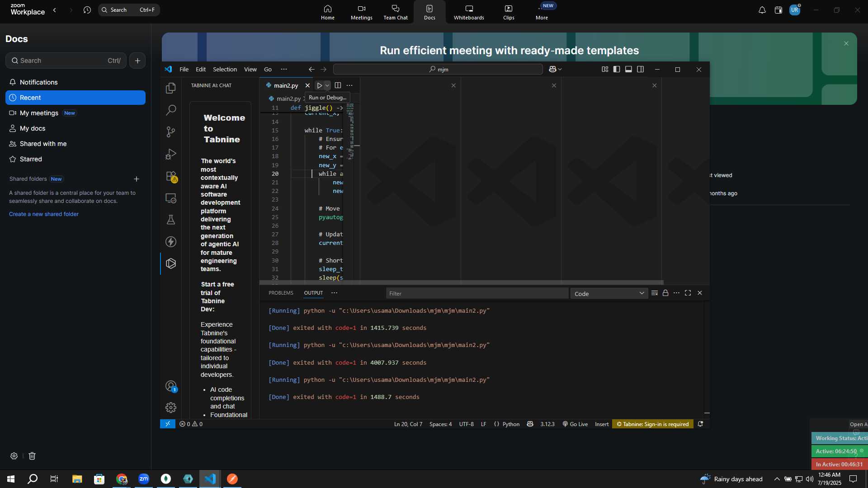The width and height of the screenshot is (868, 488).
Task: Select Recent in Zoom Docs sidebar
Action: [x=75, y=98]
